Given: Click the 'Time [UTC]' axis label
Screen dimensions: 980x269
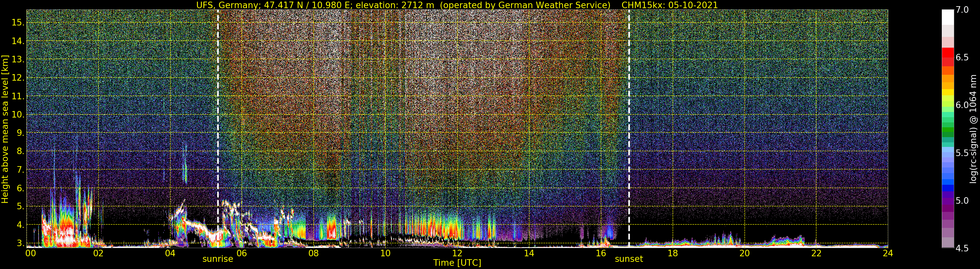Looking at the screenshot, I should click(457, 263).
